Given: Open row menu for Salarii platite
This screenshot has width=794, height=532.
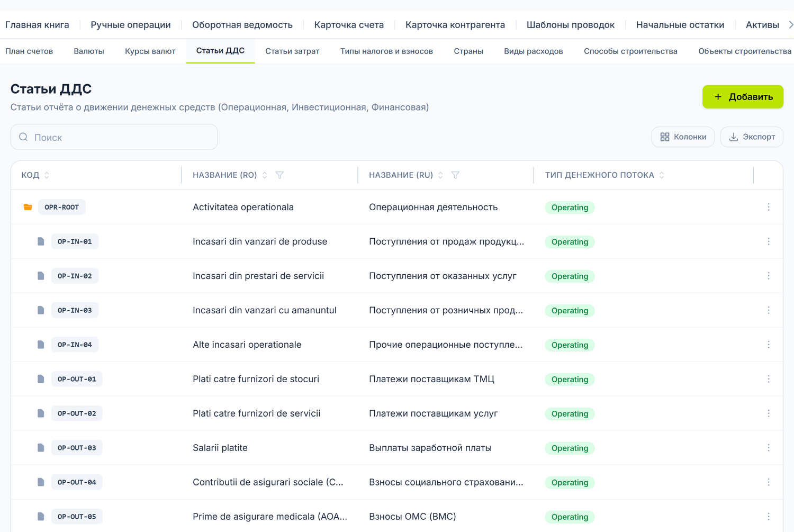Looking at the screenshot, I should (x=769, y=448).
